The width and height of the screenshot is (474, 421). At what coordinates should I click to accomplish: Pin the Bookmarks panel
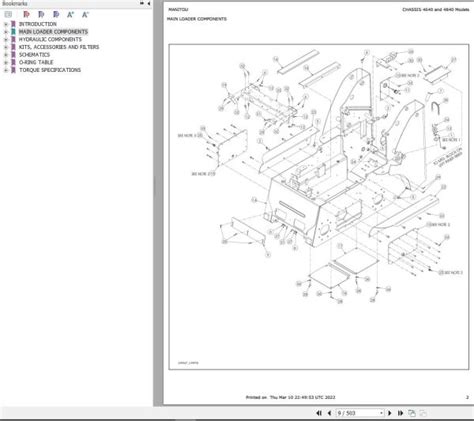point(142,3)
